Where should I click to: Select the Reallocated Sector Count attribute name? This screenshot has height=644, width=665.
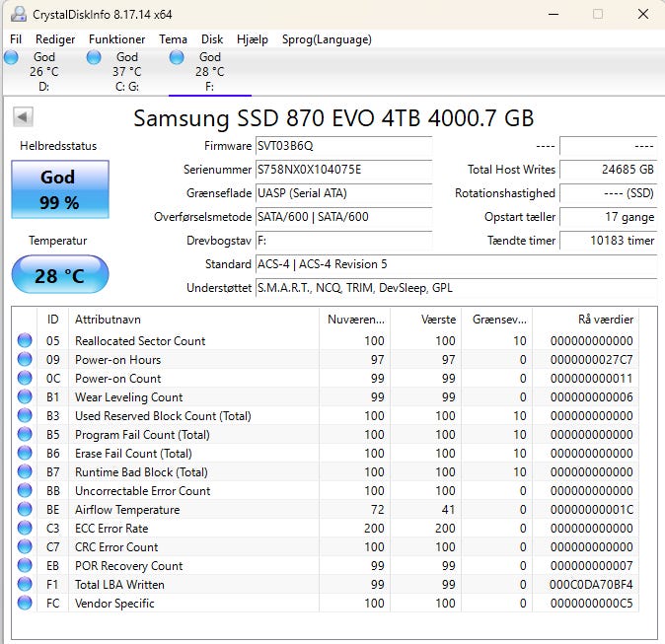point(140,341)
